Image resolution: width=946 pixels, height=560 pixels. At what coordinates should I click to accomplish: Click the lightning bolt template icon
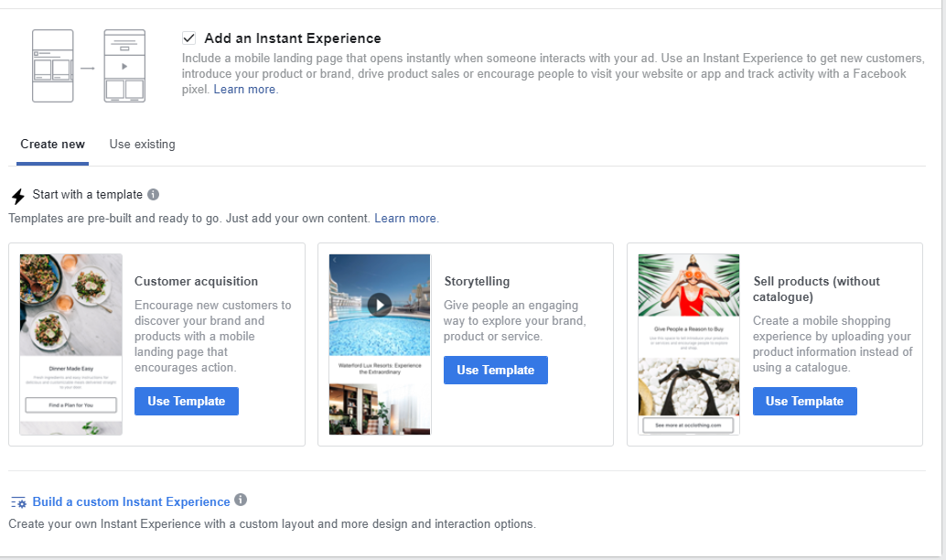pos(18,196)
